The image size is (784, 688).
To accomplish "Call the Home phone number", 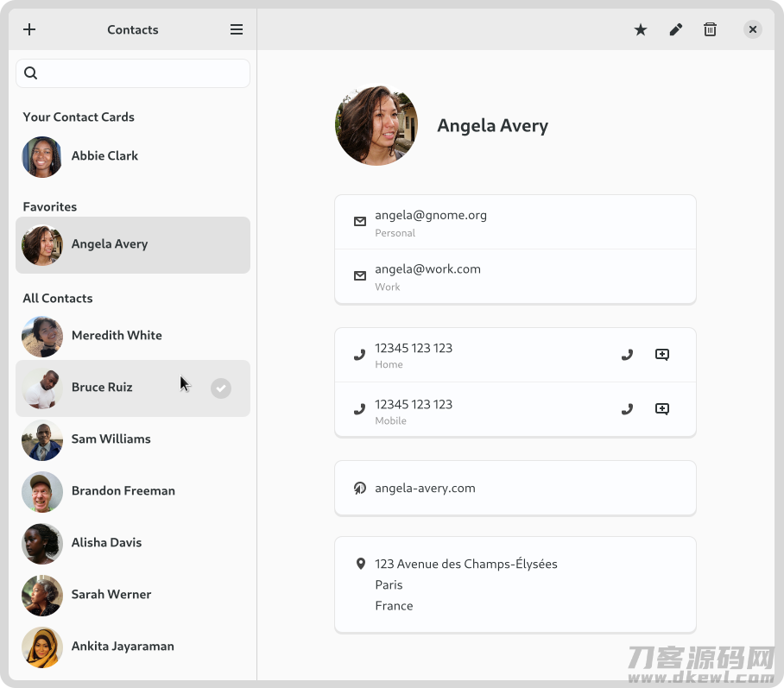I will coord(627,355).
